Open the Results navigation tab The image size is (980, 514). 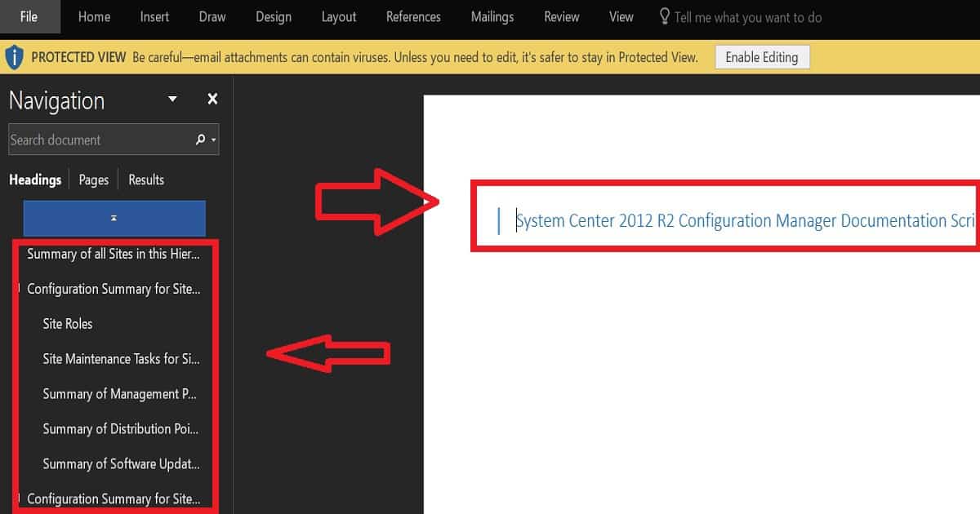pos(146,179)
